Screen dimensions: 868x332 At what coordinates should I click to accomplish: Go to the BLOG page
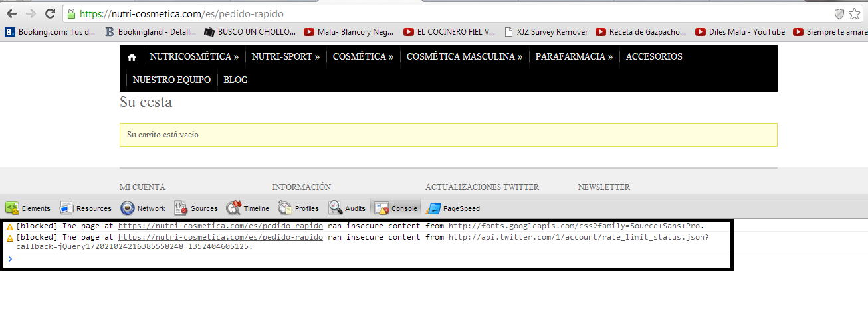(235, 80)
